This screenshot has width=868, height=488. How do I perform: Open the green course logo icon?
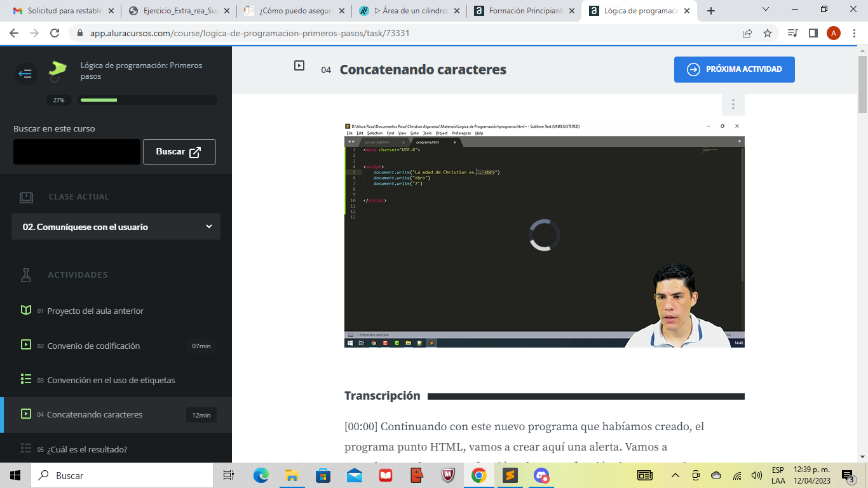58,71
